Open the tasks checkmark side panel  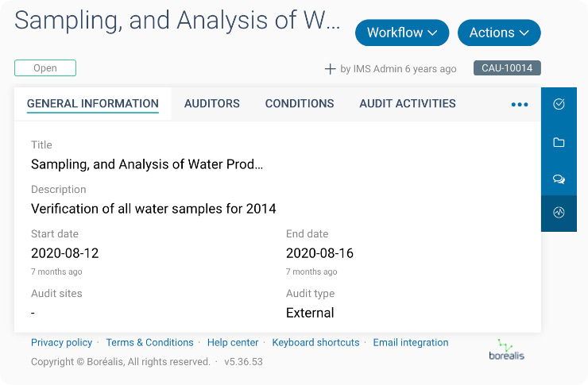559,104
